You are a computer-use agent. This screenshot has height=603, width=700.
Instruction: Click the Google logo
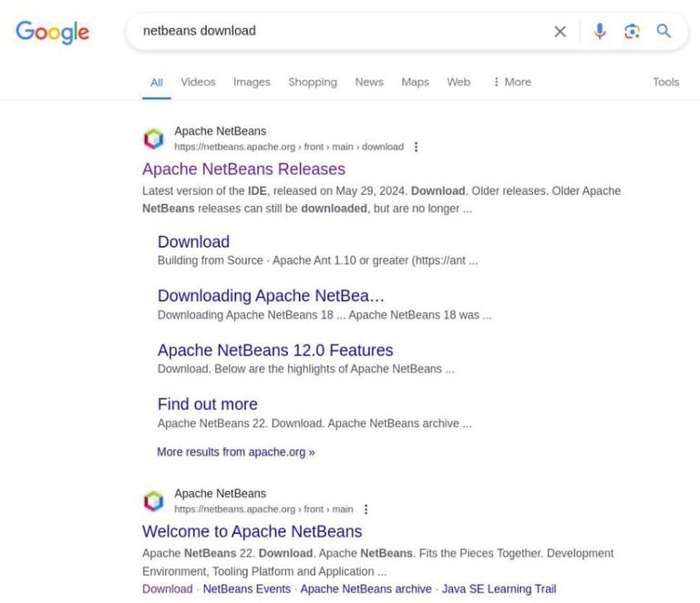pos(53,32)
